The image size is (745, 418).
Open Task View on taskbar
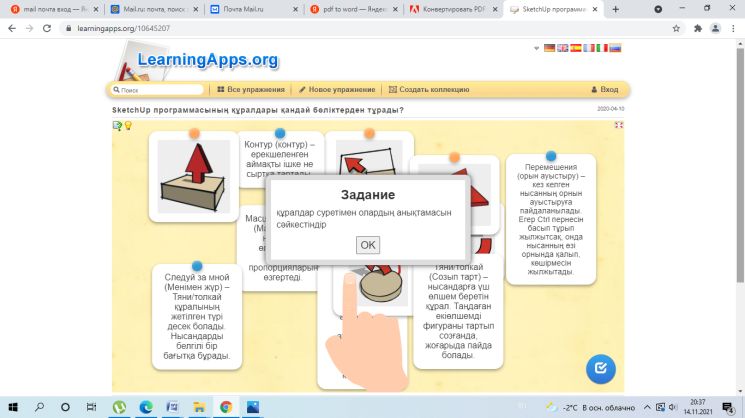pos(91,407)
